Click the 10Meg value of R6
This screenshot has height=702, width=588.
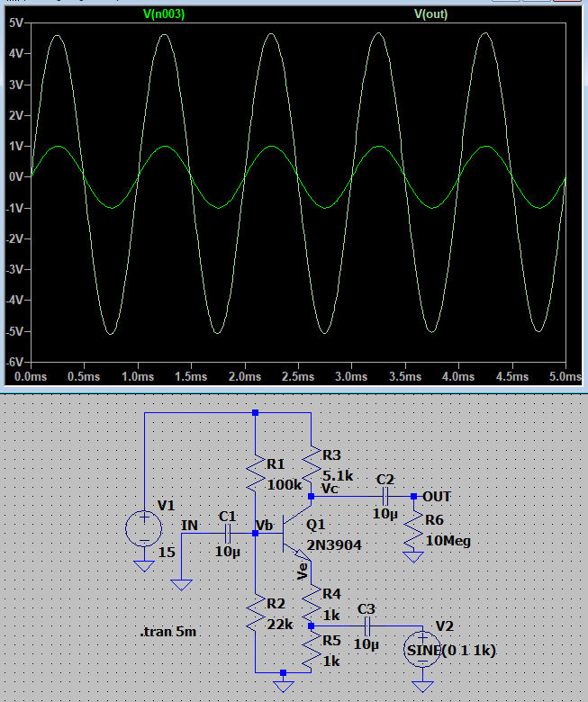tap(448, 541)
